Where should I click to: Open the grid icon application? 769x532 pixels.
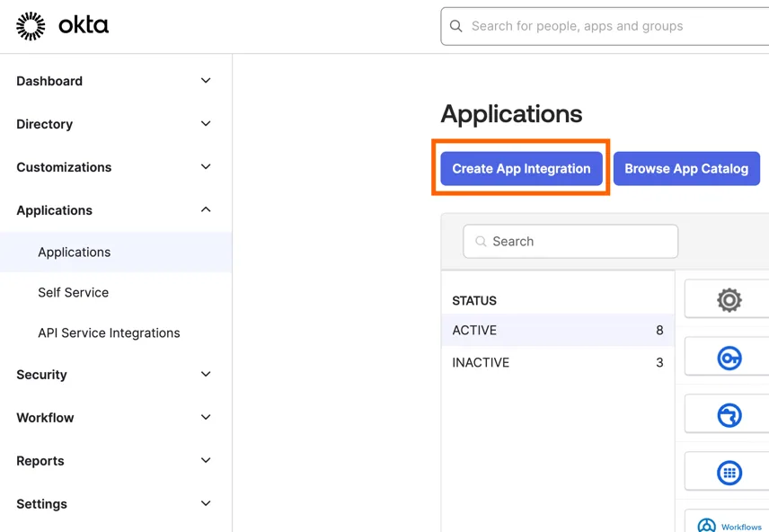point(729,473)
